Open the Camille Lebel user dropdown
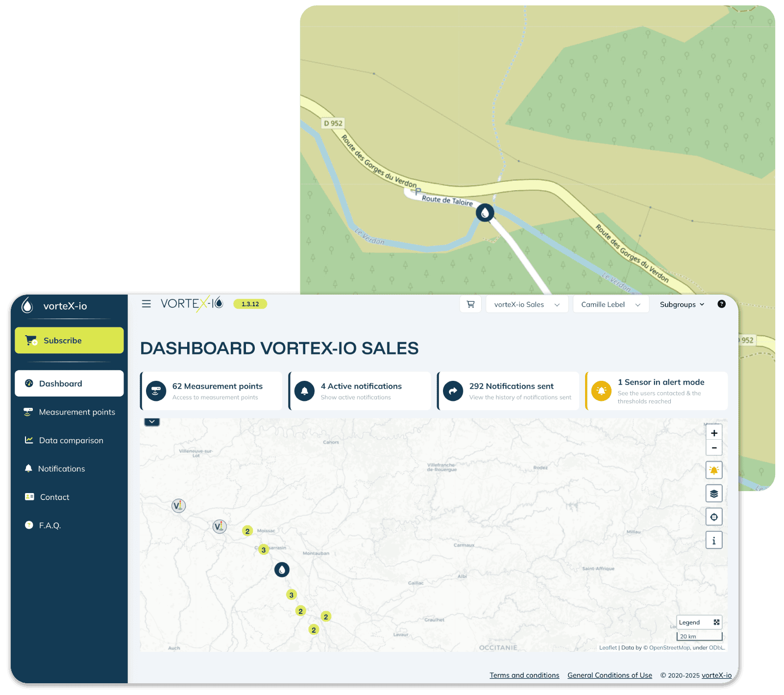The height and width of the screenshot is (695, 784). pos(610,304)
